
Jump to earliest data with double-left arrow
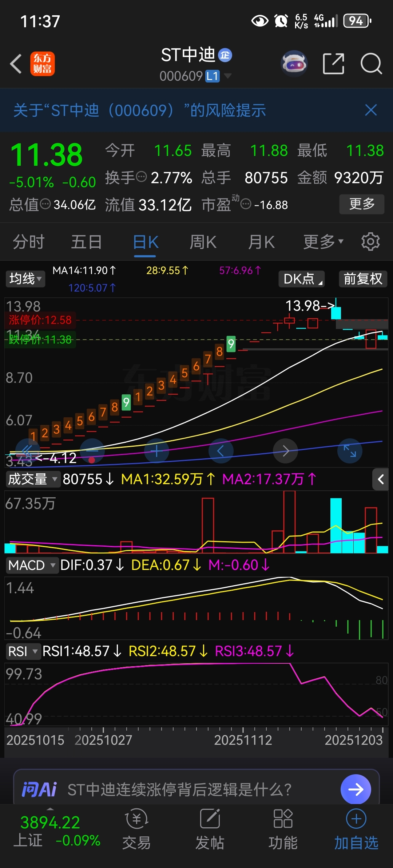[x=27, y=451]
